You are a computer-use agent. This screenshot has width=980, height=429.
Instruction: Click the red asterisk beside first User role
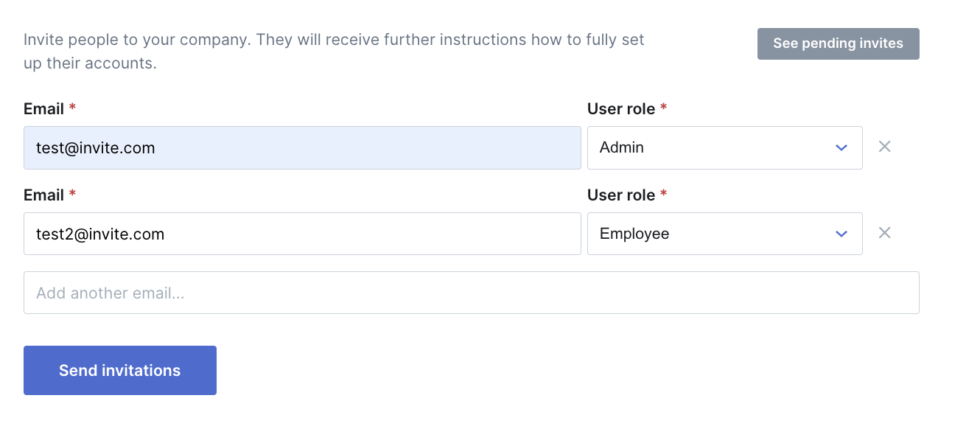(663, 108)
